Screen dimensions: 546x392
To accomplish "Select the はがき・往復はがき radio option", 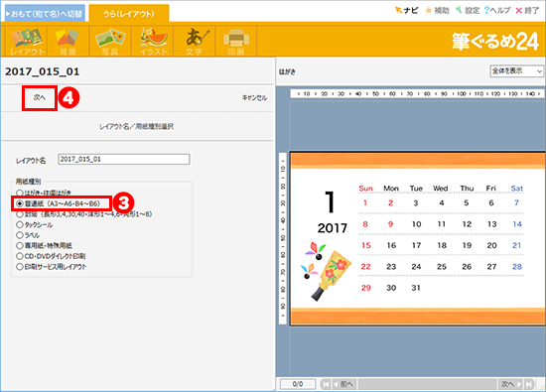I will (x=44, y=193).
